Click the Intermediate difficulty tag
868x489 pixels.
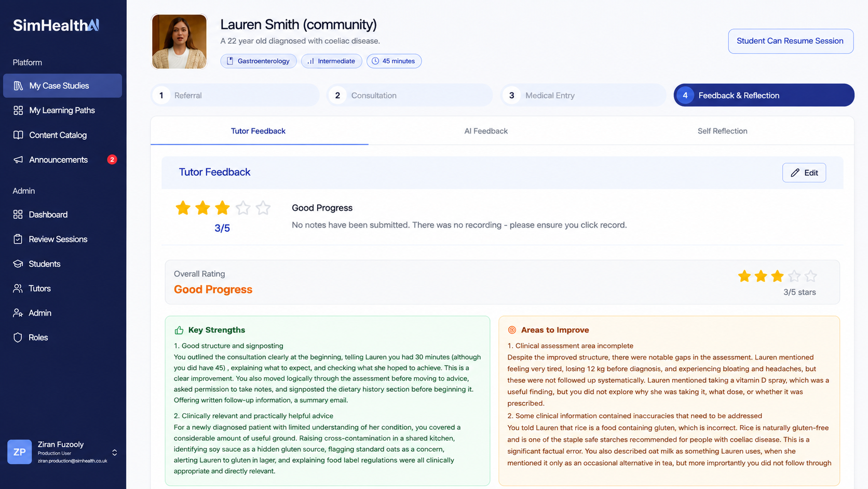pyautogui.click(x=331, y=61)
